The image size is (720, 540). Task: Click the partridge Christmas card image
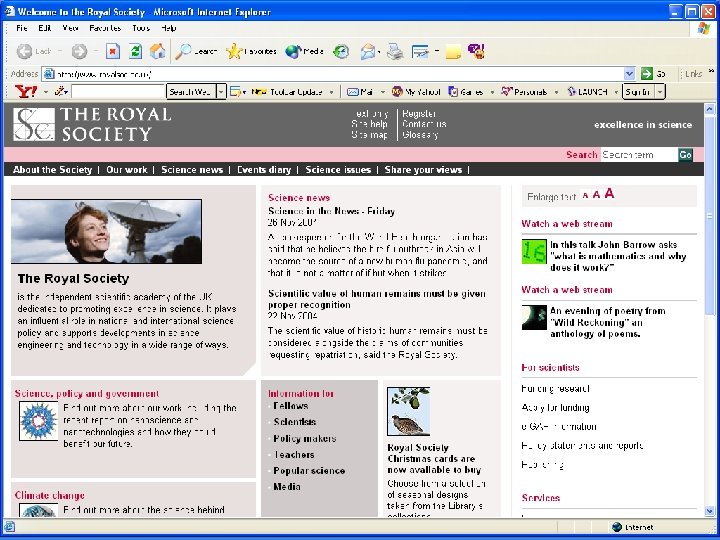[x=408, y=411]
